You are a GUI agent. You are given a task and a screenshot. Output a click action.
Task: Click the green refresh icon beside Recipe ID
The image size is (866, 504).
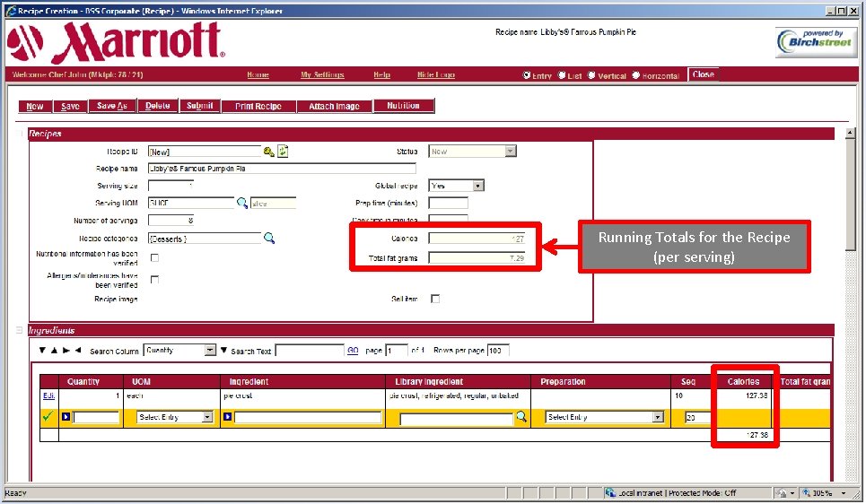pyautogui.click(x=282, y=151)
